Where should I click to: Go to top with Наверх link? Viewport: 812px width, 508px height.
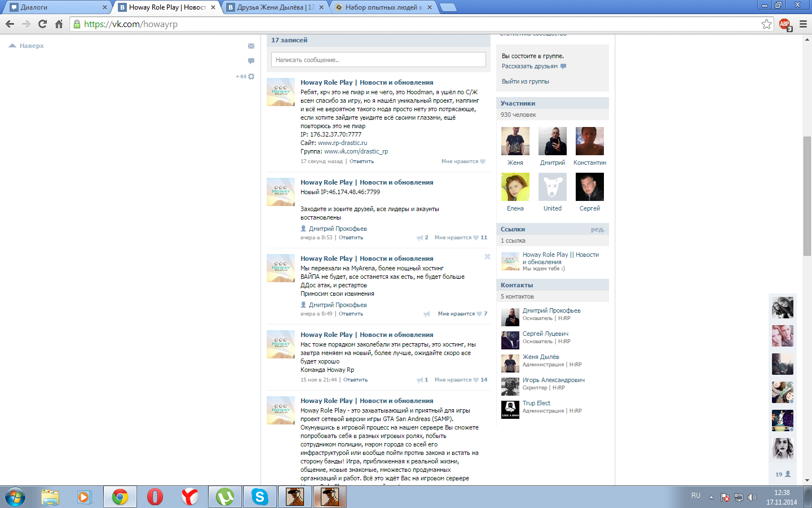(27, 46)
